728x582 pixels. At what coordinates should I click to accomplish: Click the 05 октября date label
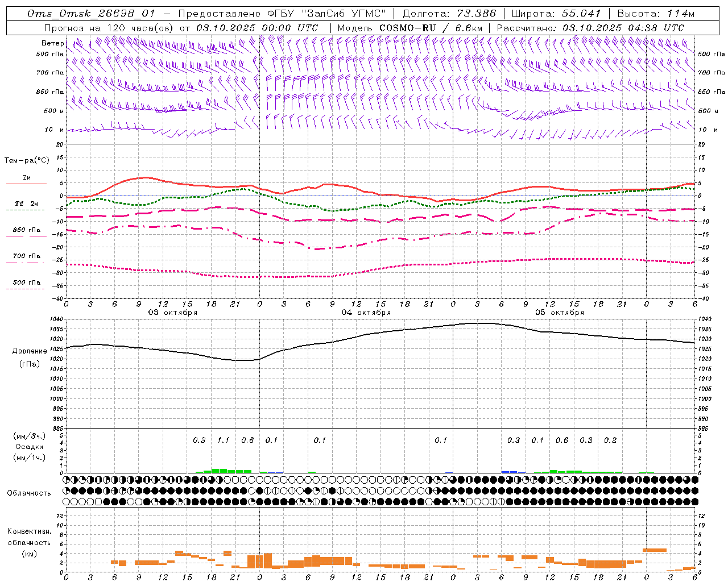tap(560, 313)
